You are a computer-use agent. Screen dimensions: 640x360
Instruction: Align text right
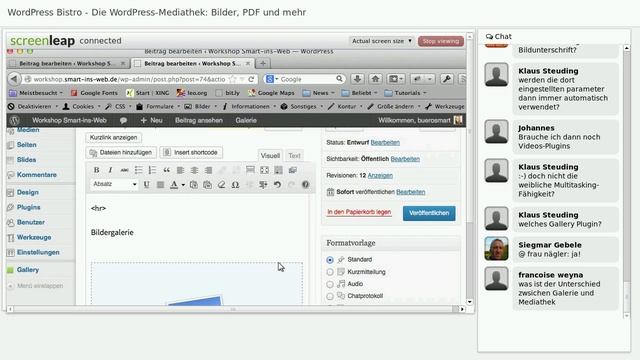tap(209, 170)
